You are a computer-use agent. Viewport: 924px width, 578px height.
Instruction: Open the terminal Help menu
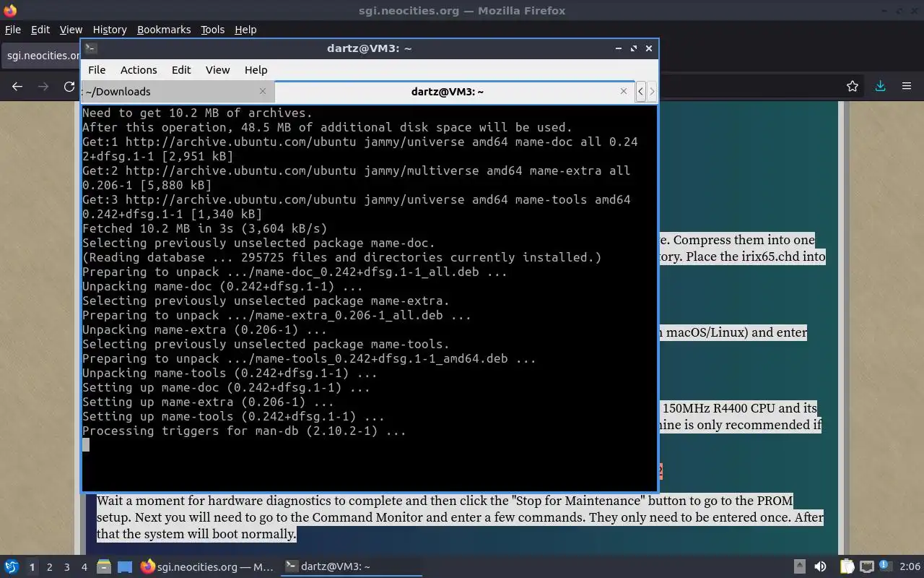256,70
